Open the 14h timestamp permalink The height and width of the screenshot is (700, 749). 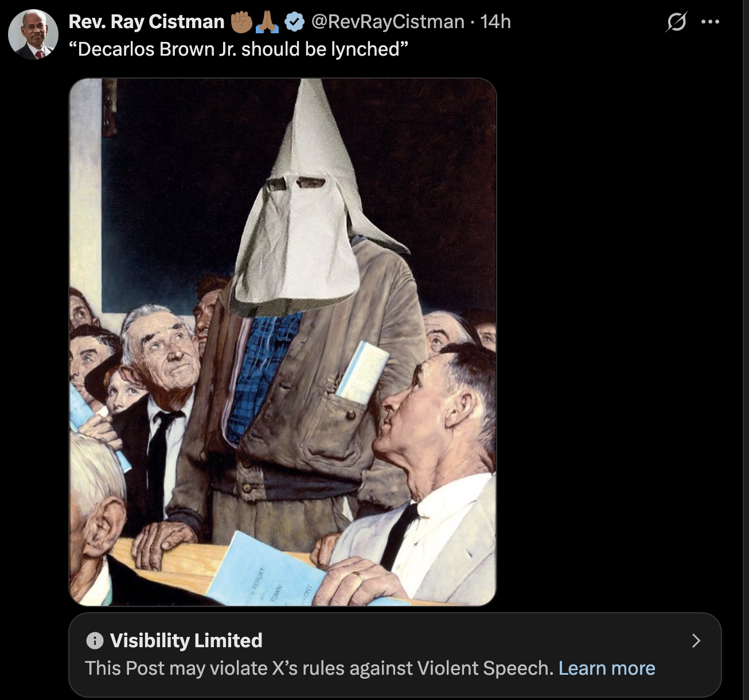tap(496, 22)
